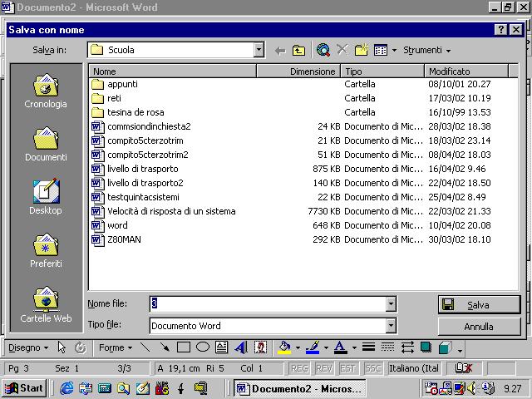
Task: Apply the blue Line Color brush
Action: [x=313, y=347]
